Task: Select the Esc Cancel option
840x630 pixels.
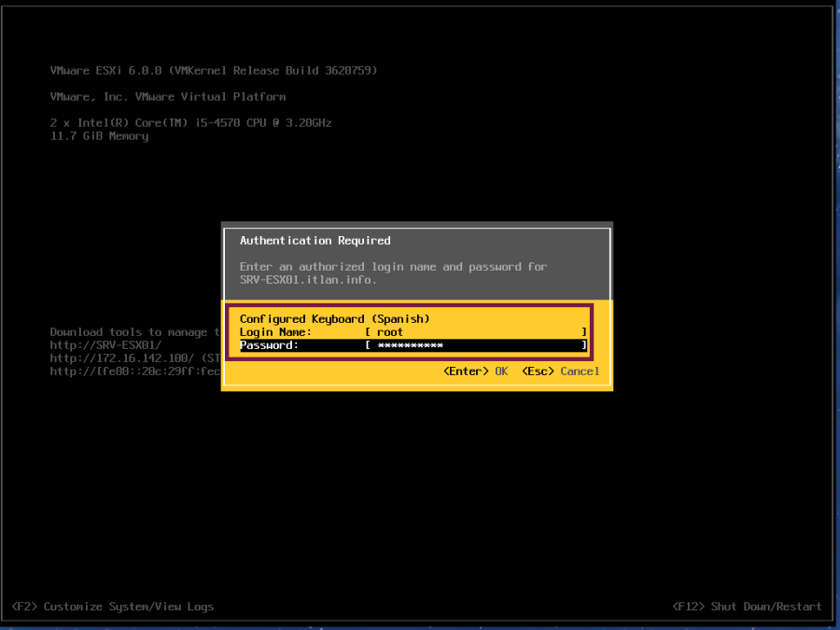Action: click(561, 371)
